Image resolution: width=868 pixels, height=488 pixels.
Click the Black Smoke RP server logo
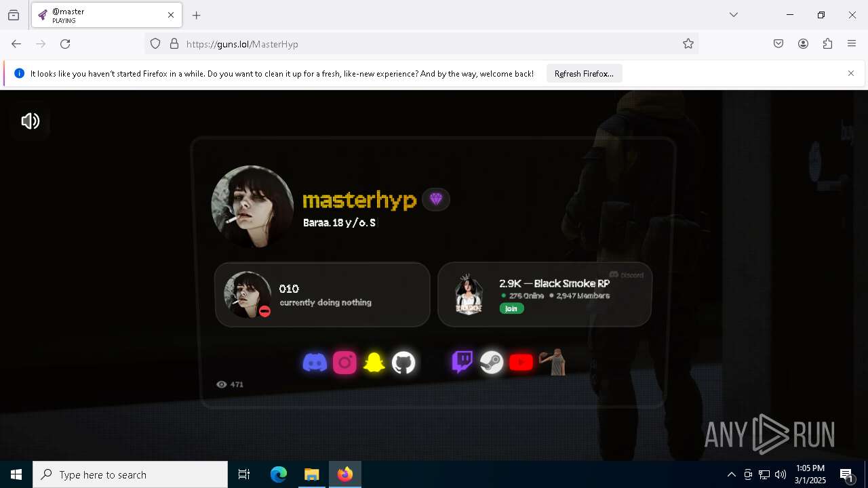(x=469, y=295)
